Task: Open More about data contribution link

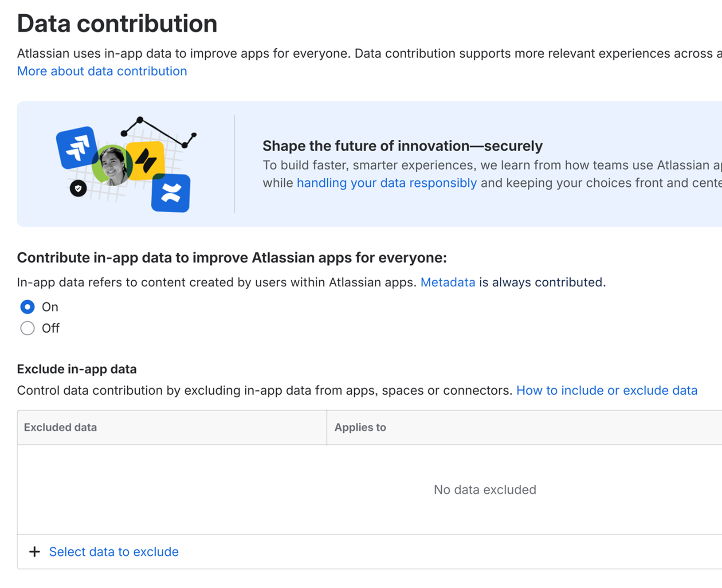Action: pos(102,71)
